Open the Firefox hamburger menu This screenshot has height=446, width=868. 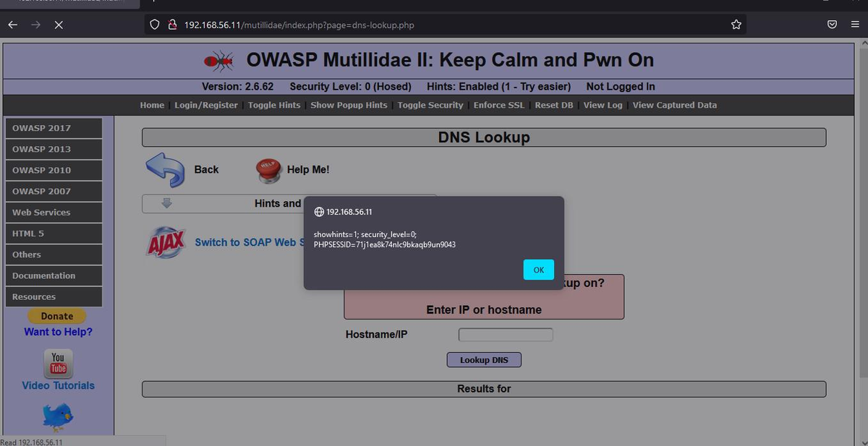(x=854, y=25)
